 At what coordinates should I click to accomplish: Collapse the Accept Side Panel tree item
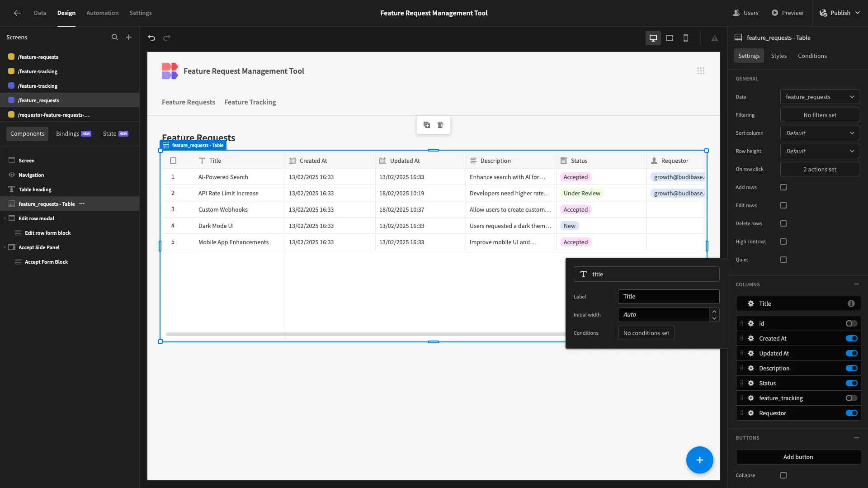click(x=5, y=247)
